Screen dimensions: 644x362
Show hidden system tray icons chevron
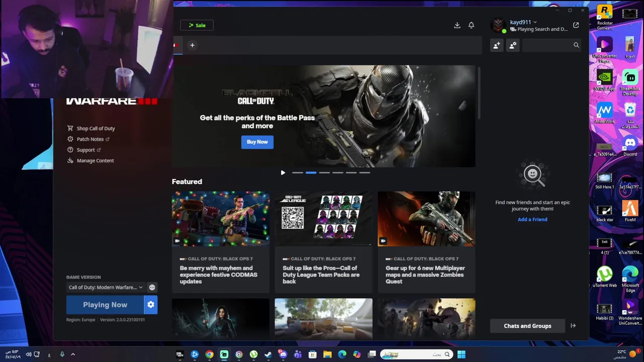[x=73, y=354]
